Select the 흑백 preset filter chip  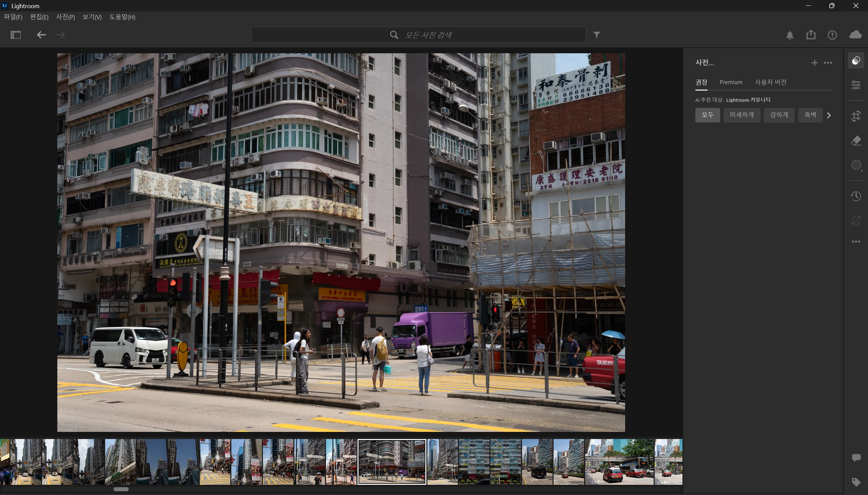[x=810, y=115]
